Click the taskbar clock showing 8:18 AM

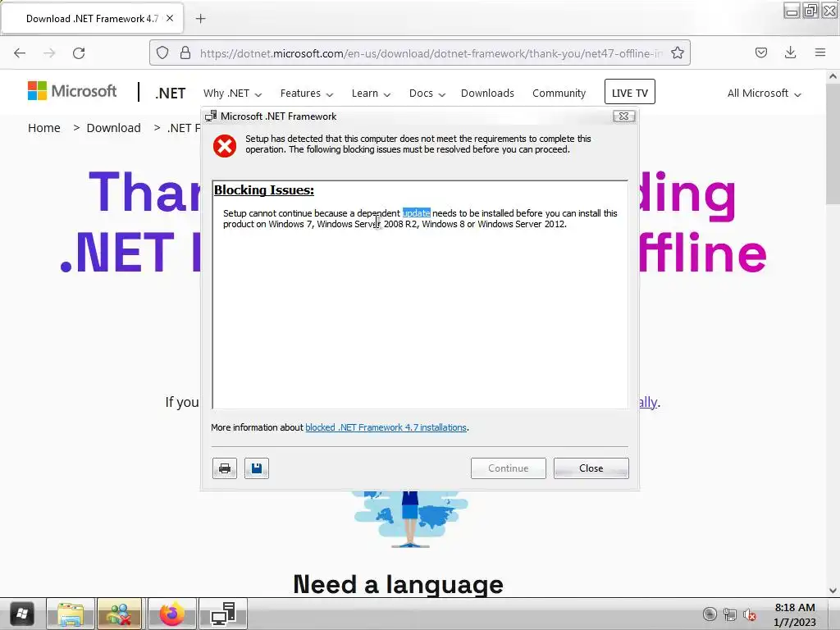[x=795, y=614]
